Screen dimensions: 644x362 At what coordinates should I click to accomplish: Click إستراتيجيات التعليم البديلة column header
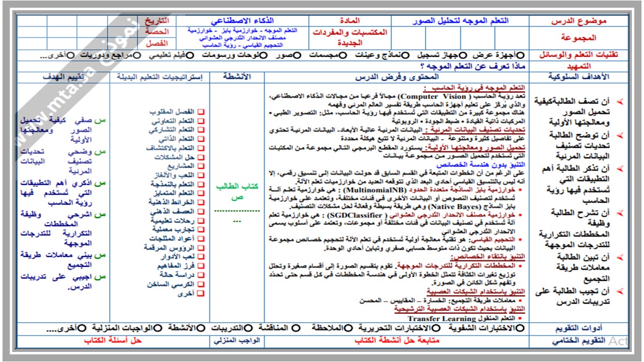[159, 77]
